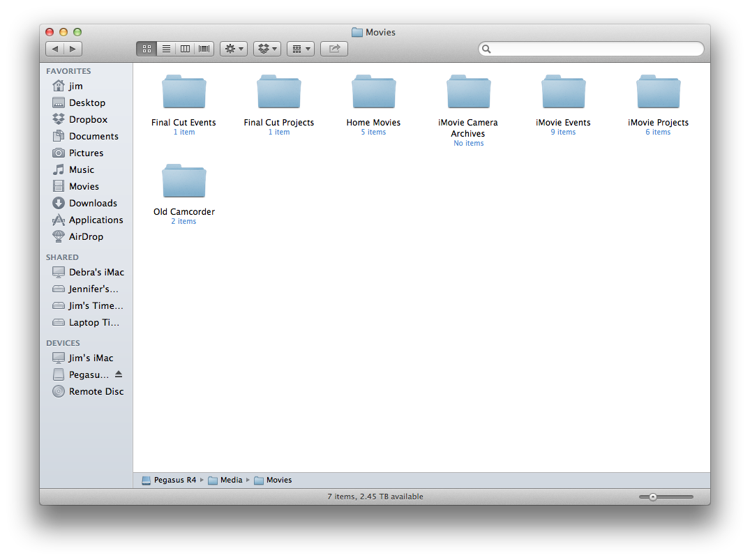Go back with the left arrow button
The width and height of the screenshot is (750, 560).
pyautogui.click(x=55, y=49)
